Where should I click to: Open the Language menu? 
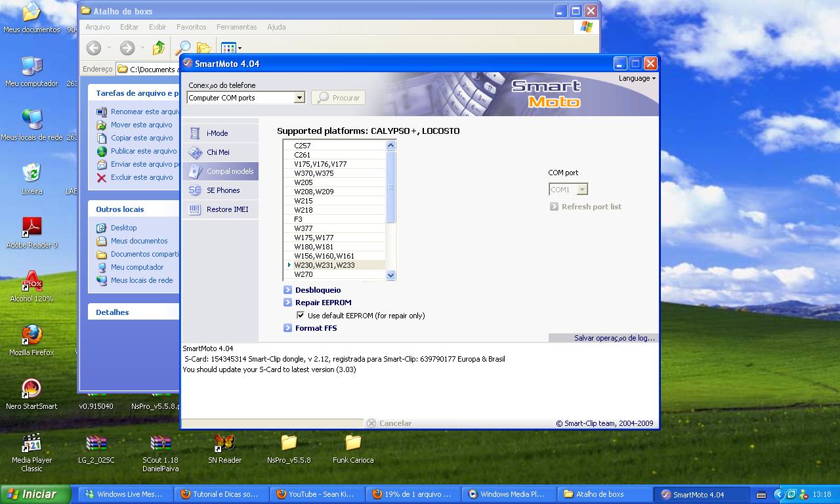click(x=637, y=78)
